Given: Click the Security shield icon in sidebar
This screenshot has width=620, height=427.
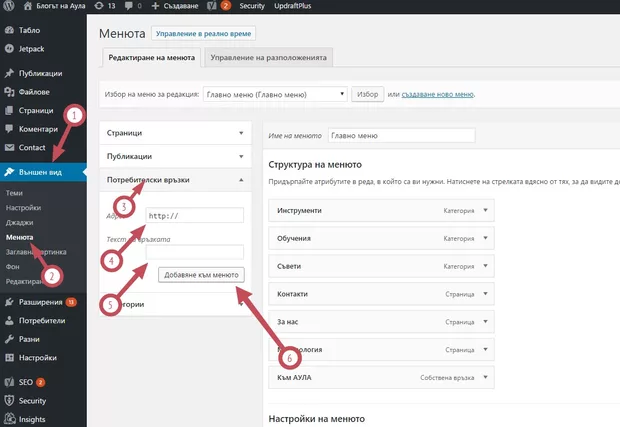Looking at the screenshot, I should 9,401.
